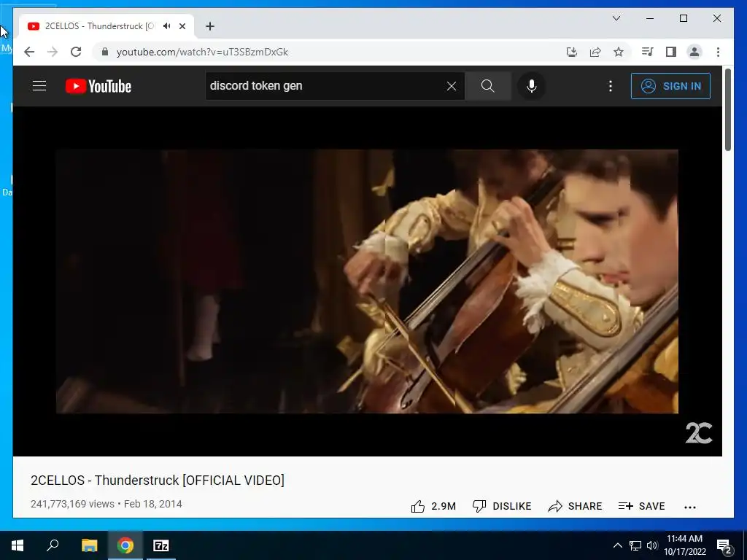
Task: Click the Chrome taskbar icon
Action: tap(125, 545)
